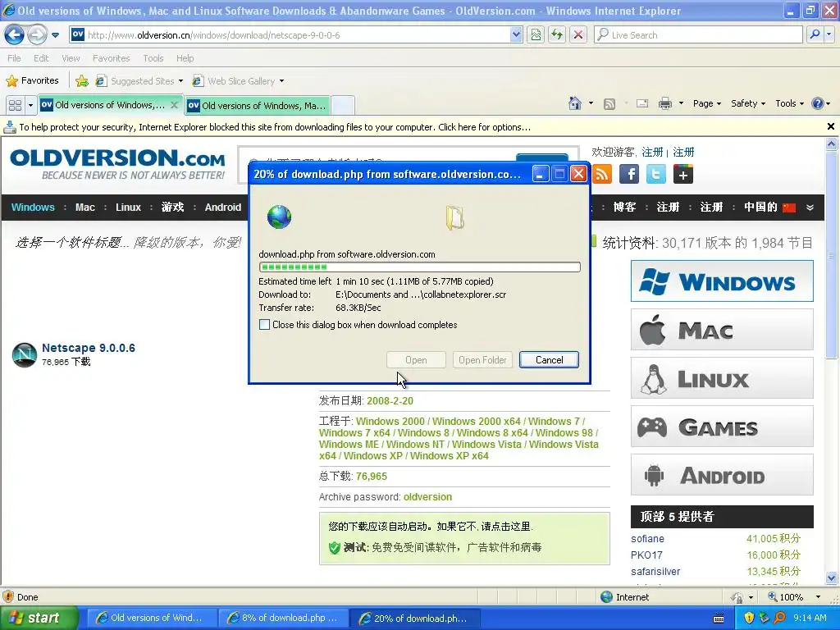Click the Netscape 9.0.0.6 icon
The height and width of the screenshot is (630, 840).
click(25, 354)
